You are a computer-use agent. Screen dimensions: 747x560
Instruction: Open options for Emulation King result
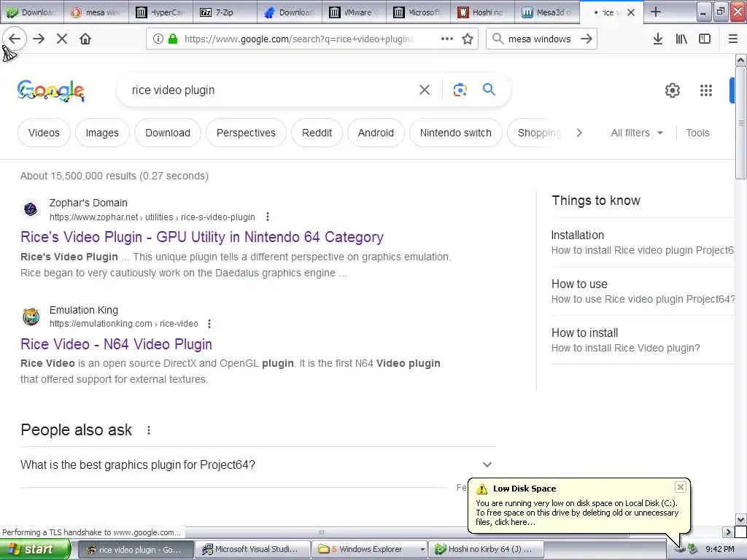(209, 323)
